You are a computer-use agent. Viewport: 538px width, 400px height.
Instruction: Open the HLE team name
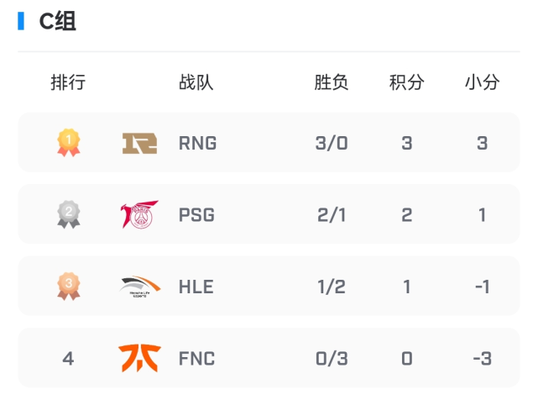point(196,287)
